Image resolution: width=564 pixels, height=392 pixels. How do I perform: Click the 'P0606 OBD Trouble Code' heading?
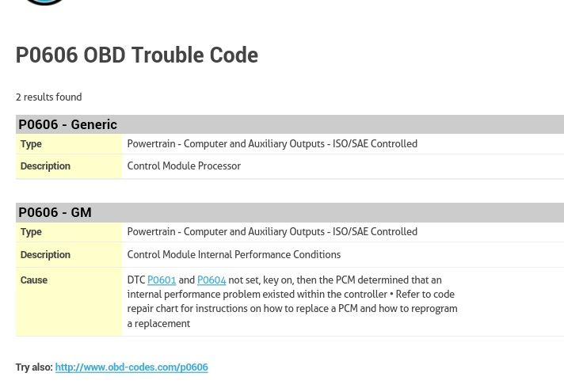click(137, 55)
